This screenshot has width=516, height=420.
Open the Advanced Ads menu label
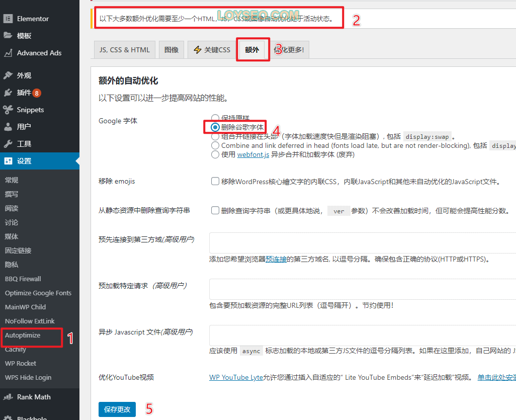coord(39,53)
